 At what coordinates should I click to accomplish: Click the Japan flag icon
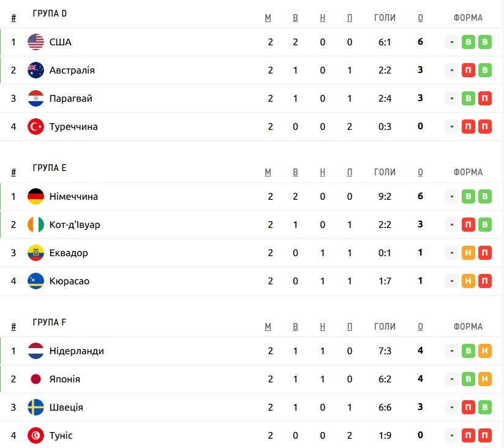[36, 379]
